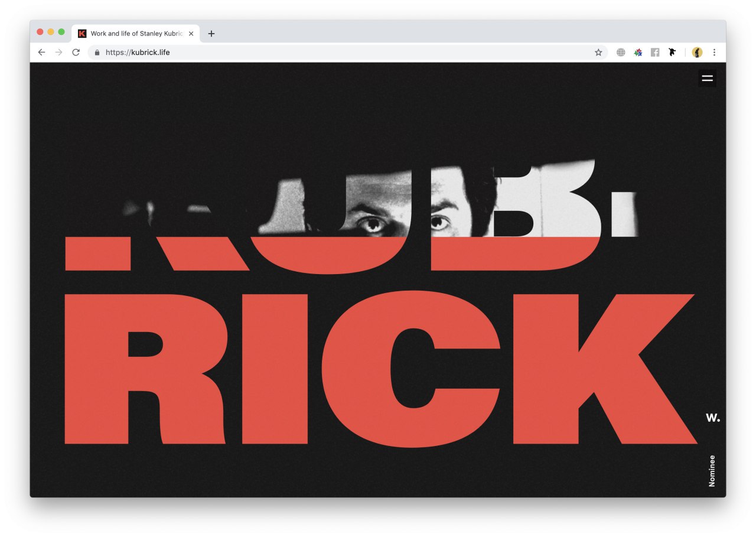Open the Chrome three-dot menu

tap(714, 53)
